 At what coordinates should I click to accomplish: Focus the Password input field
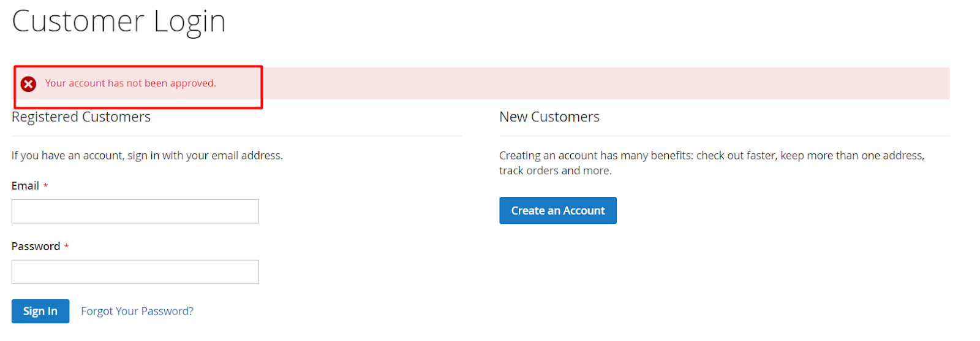[135, 272]
